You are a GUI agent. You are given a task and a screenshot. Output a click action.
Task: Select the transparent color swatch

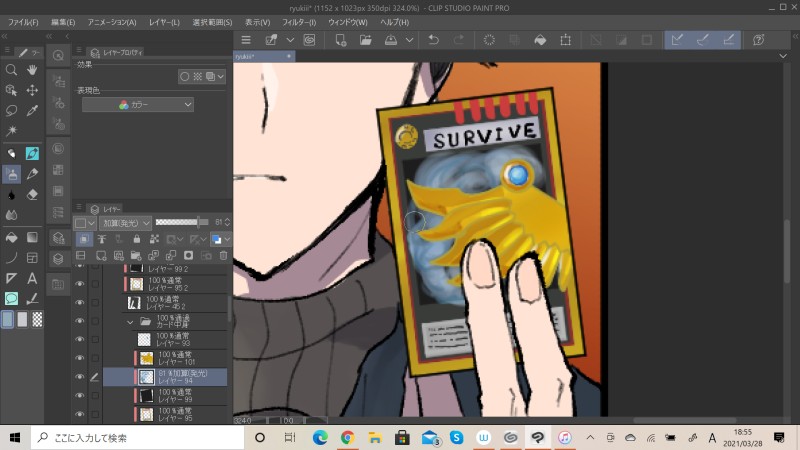(x=37, y=319)
